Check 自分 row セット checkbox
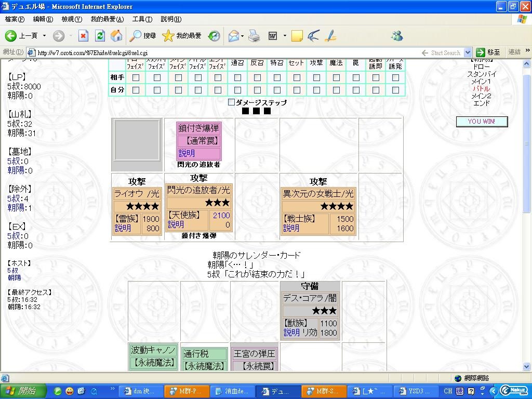Image resolution: width=532 pixels, height=399 pixels. pos(297,90)
